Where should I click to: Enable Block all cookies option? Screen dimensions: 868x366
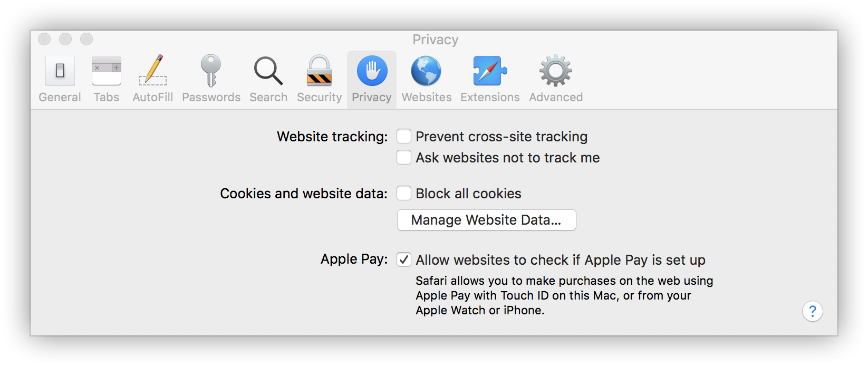pyautogui.click(x=404, y=194)
